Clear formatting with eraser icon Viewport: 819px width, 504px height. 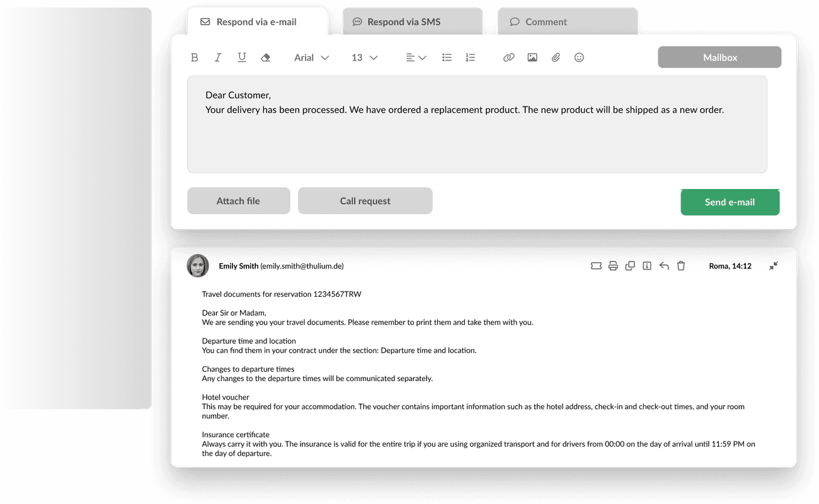265,57
